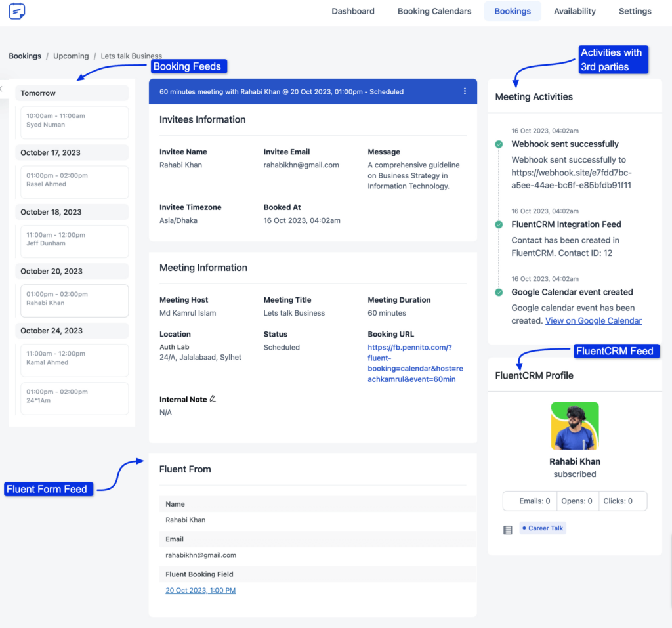This screenshot has width=672, height=628.
Task: Open the View on Google Calendar link
Action: pyautogui.click(x=593, y=321)
